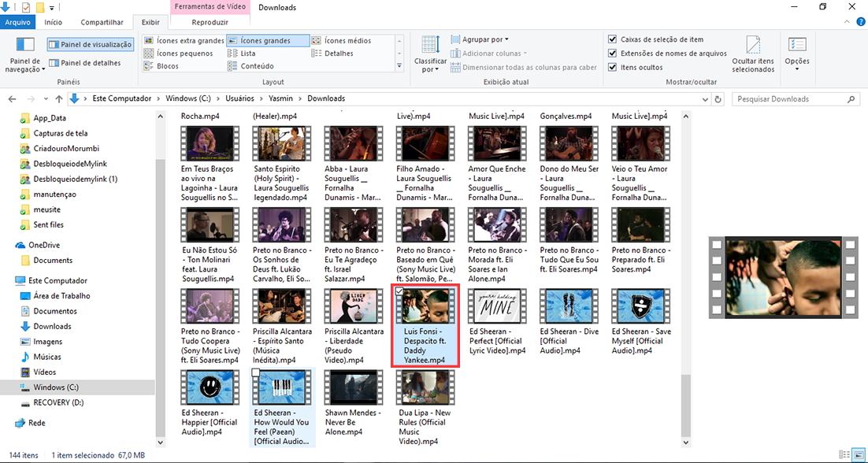Open the Reproduzir ribbon tab

tap(210, 23)
